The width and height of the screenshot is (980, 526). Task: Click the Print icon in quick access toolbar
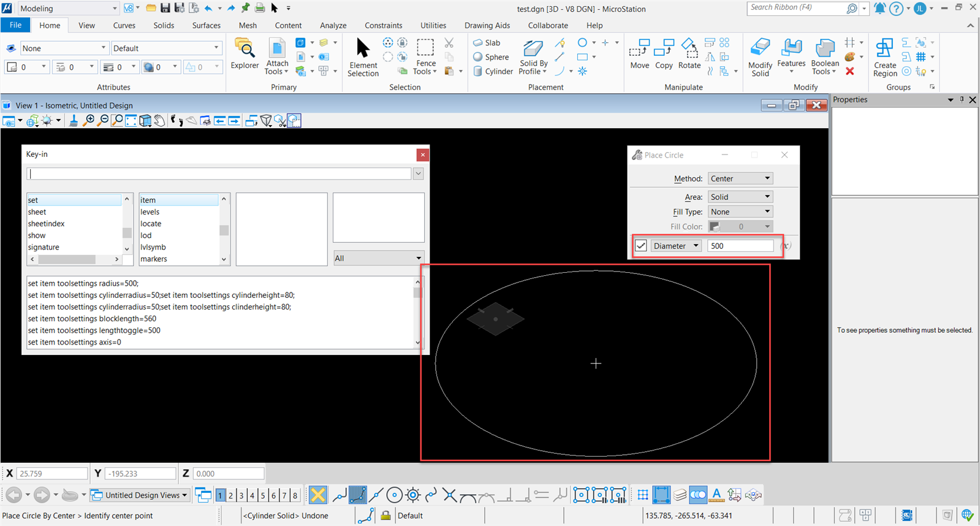coord(260,8)
